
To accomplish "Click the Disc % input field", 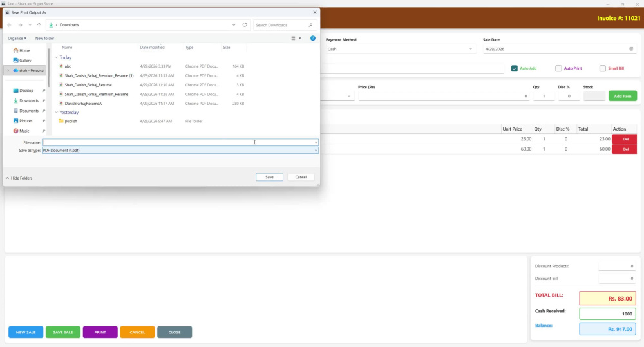I will [x=569, y=96].
